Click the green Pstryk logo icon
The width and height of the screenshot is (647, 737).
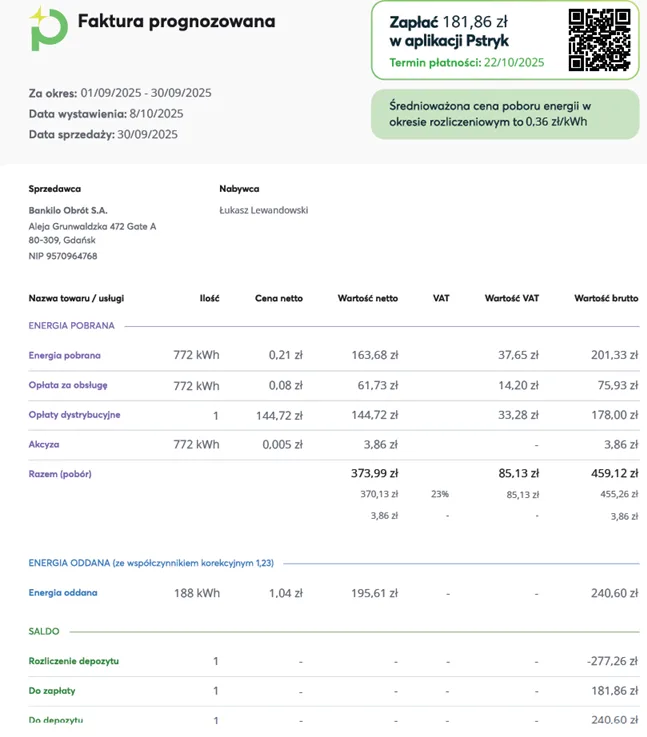[48, 28]
